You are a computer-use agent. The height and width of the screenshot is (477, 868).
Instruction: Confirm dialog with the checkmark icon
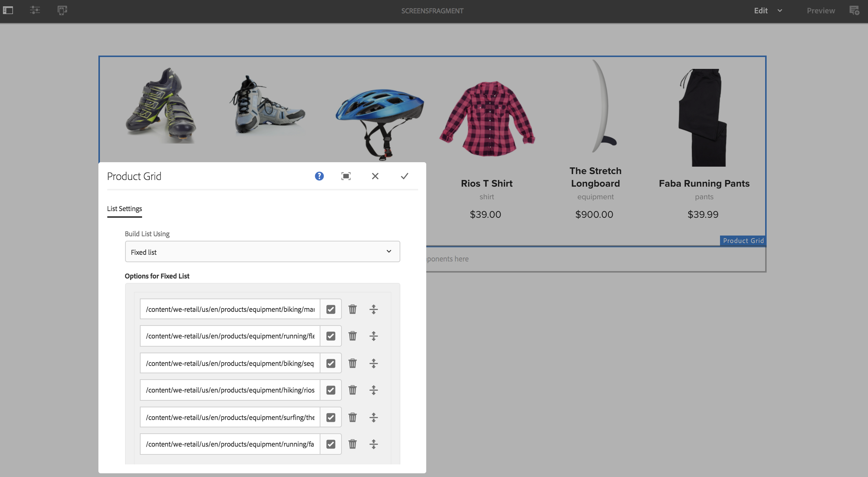(404, 176)
